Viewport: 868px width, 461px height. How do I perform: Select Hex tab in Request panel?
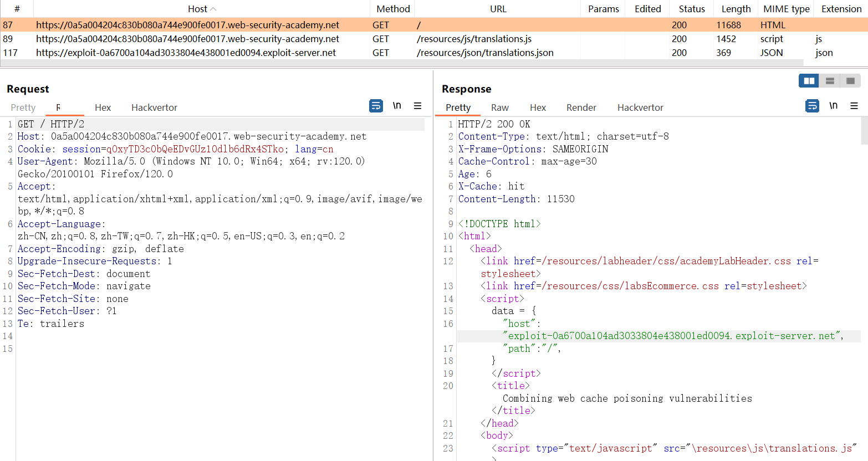pos(103,107)
